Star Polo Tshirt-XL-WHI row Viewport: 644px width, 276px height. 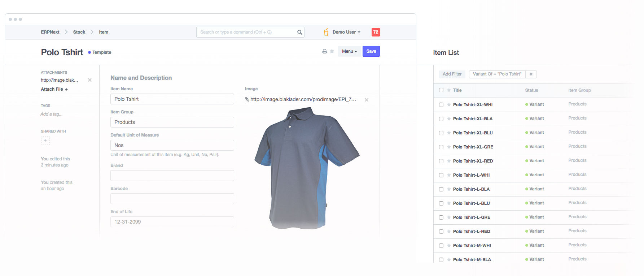(449, 105)
